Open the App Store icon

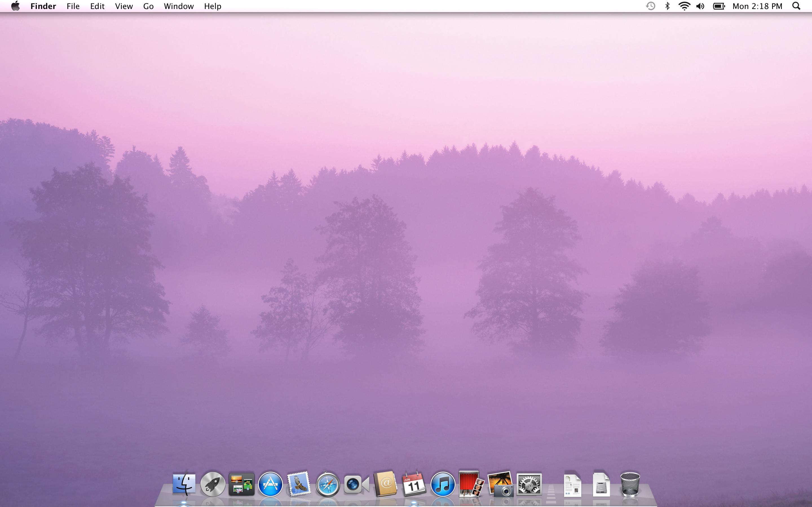tap(270, 484)
